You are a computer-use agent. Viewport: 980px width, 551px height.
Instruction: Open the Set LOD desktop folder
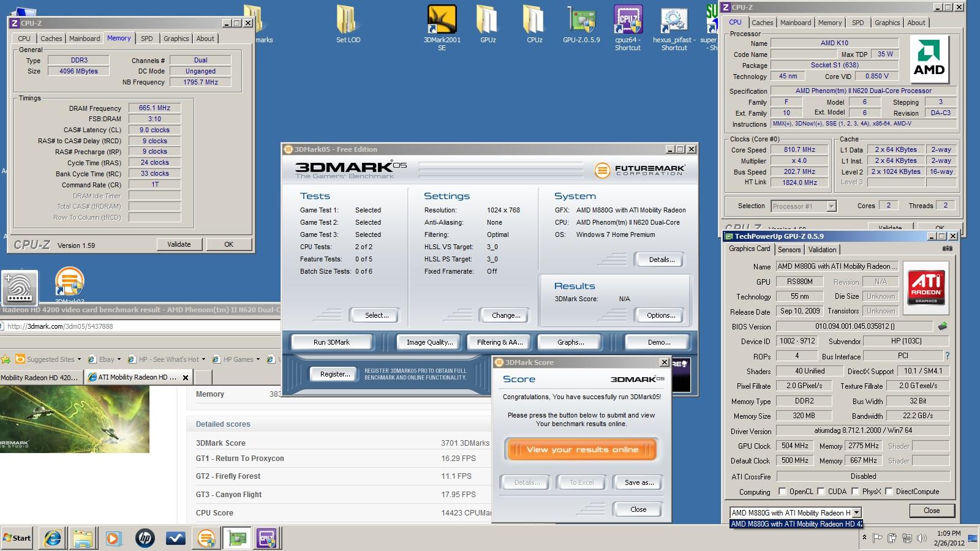(x=348, y=24)
